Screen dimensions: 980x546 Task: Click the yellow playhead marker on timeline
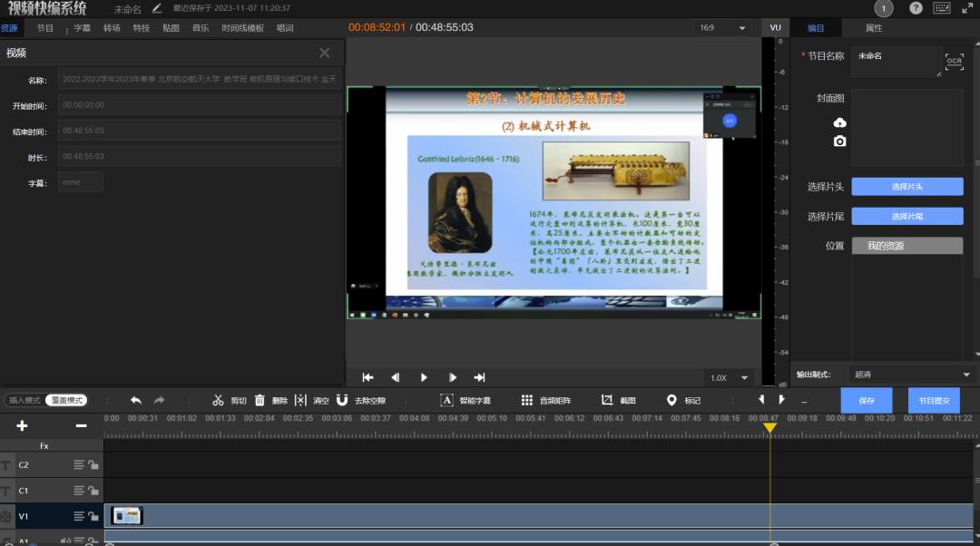click(x=770, y=427)
